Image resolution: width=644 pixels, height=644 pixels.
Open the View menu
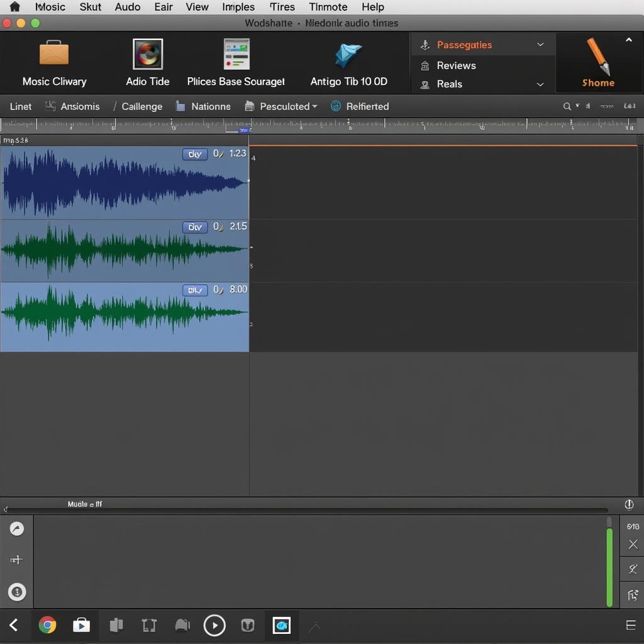click(x=197, y=7)
